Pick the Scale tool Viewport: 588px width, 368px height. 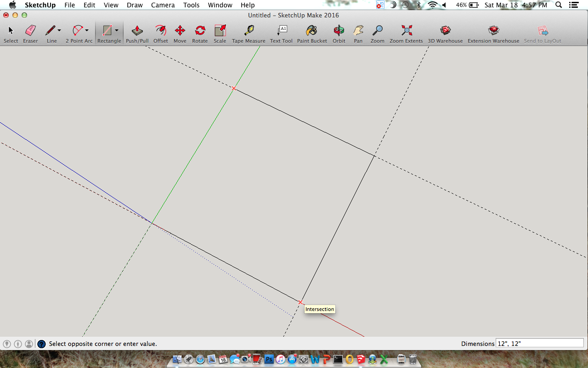click(220, 34)
